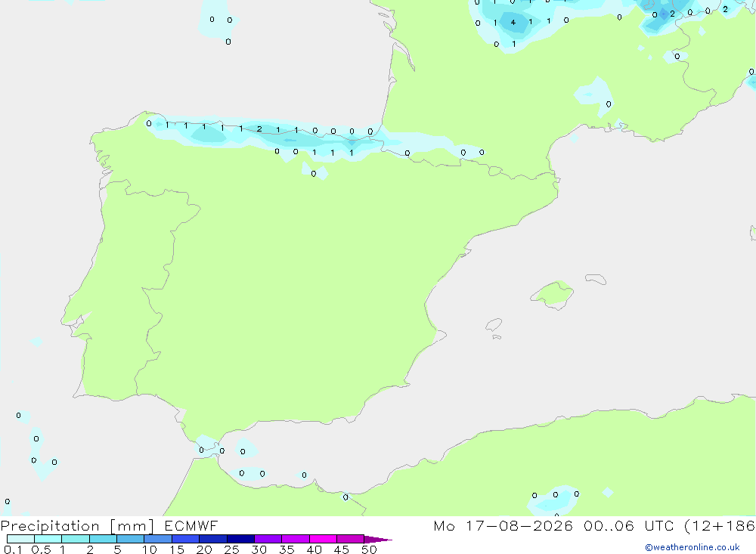The width and height of the screenshot is (756, 554).
Task: Click the '00..06 UTC' time range text
Action: (x=628, y=525)
